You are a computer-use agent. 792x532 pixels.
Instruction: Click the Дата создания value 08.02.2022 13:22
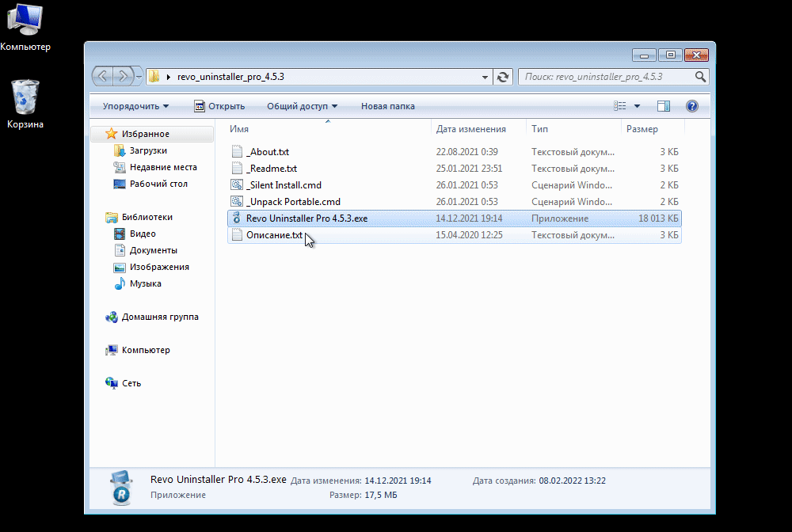click(x=572, y=481)
